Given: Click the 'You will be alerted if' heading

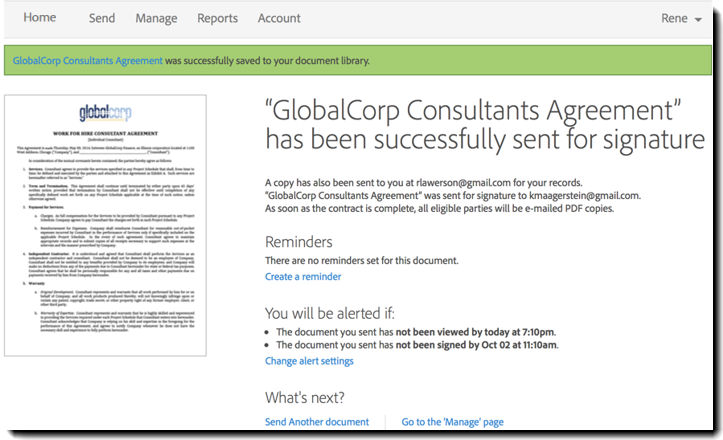Looking at the screenshot, I should 330,313.
